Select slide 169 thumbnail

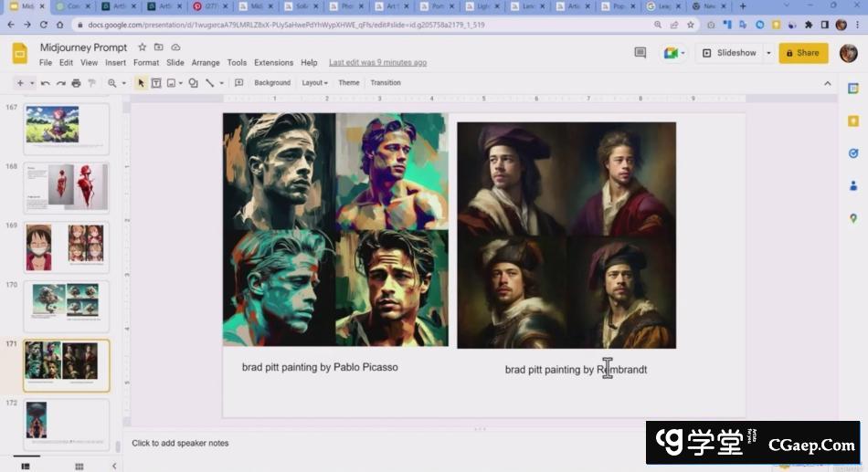click(x=66, y=246)
